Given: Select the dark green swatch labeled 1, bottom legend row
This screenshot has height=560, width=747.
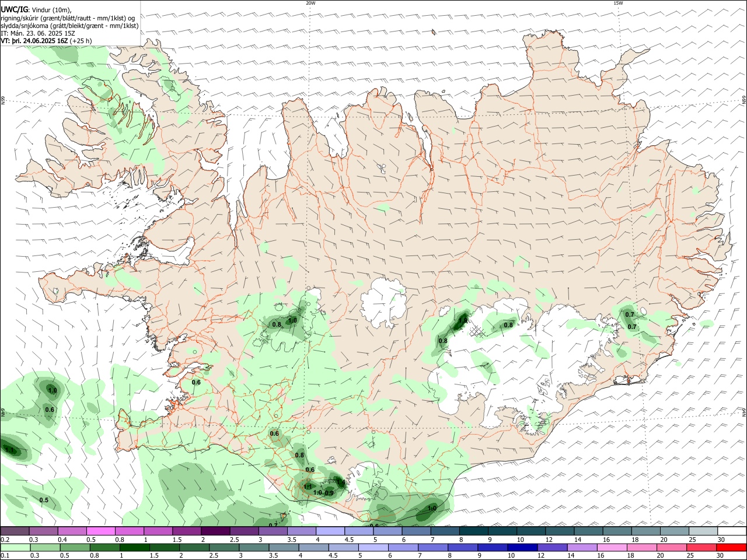Looking at the screenshot, I should [x=134, y=547].
